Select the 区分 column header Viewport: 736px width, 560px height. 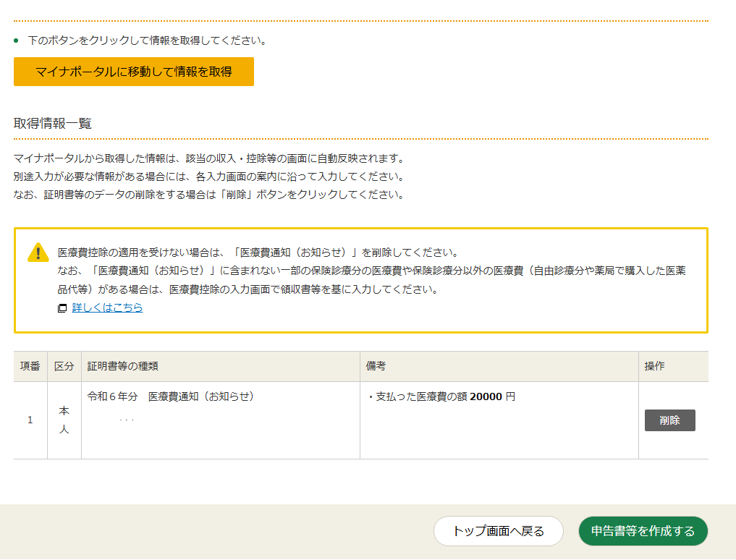pyautogui.click(x=64, y=367)
